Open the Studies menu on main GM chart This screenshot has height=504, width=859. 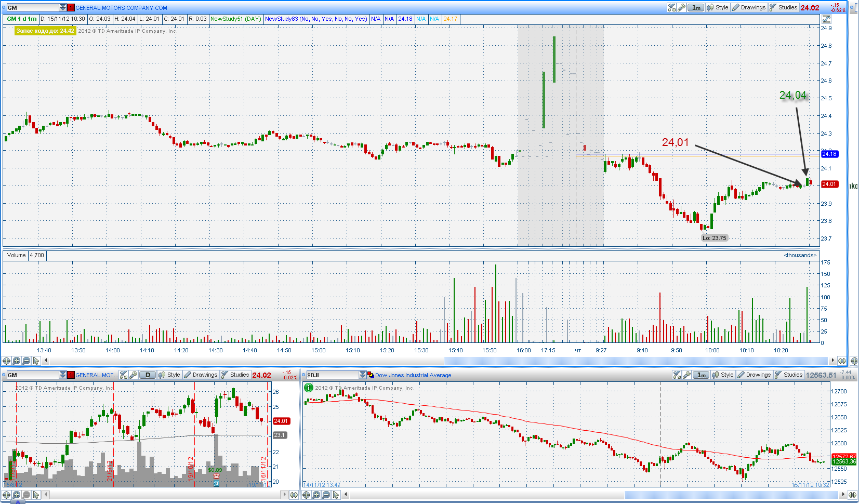point(783,7)
